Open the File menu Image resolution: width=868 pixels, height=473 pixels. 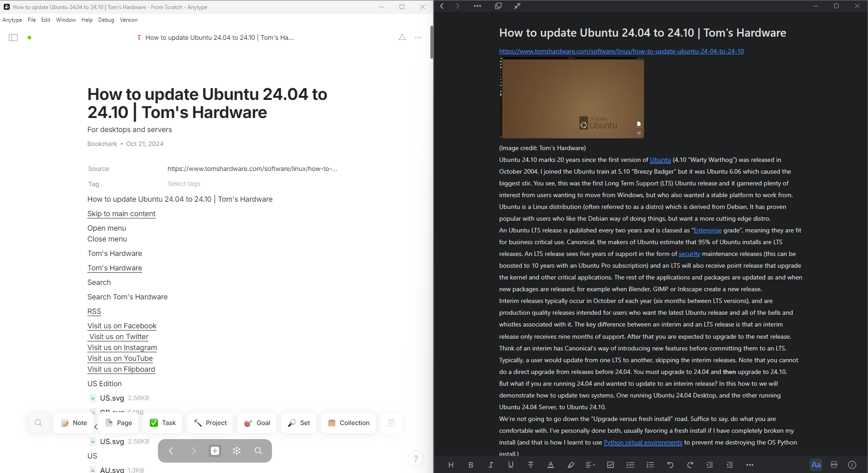pos(32,20)
